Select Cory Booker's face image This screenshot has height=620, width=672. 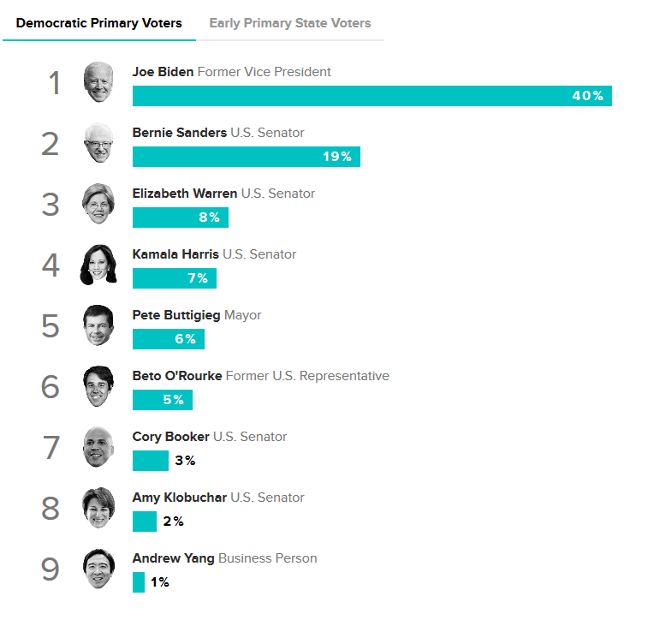(x=98, y=447)
